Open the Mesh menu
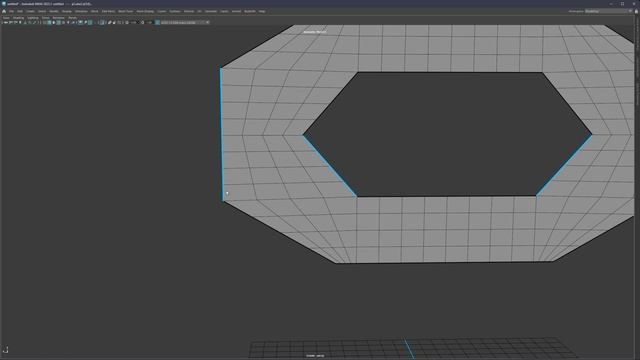This screenshot has height=360, width=640. [95, 11]
